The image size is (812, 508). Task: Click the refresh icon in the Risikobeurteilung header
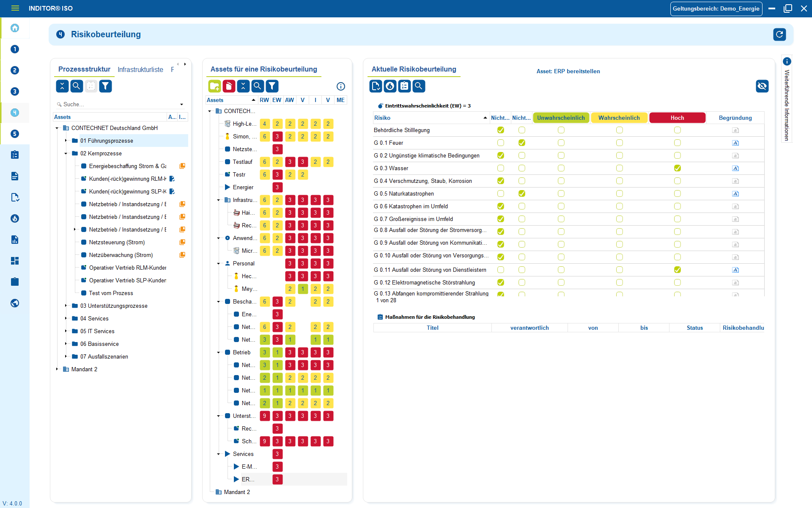[780, 34]
